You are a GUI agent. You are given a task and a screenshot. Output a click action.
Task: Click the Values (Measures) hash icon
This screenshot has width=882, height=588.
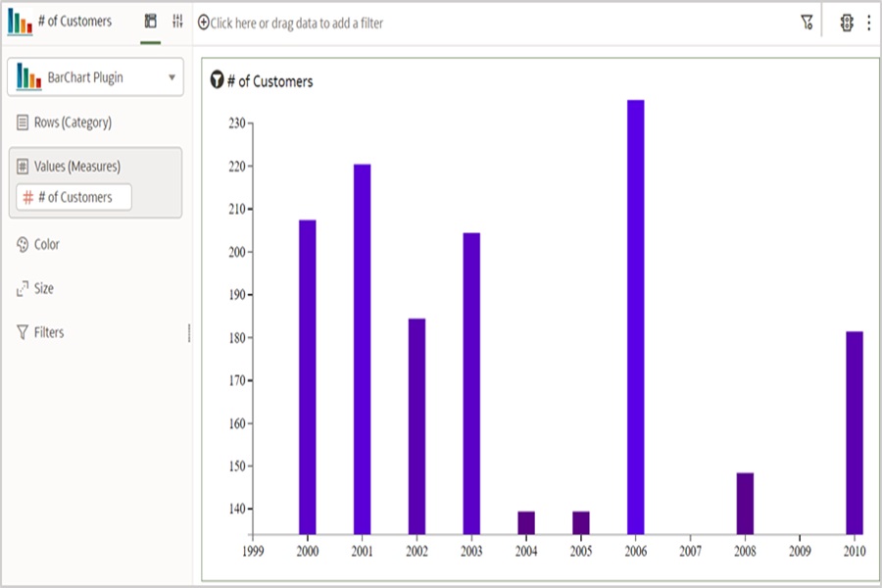coord(22,166)
